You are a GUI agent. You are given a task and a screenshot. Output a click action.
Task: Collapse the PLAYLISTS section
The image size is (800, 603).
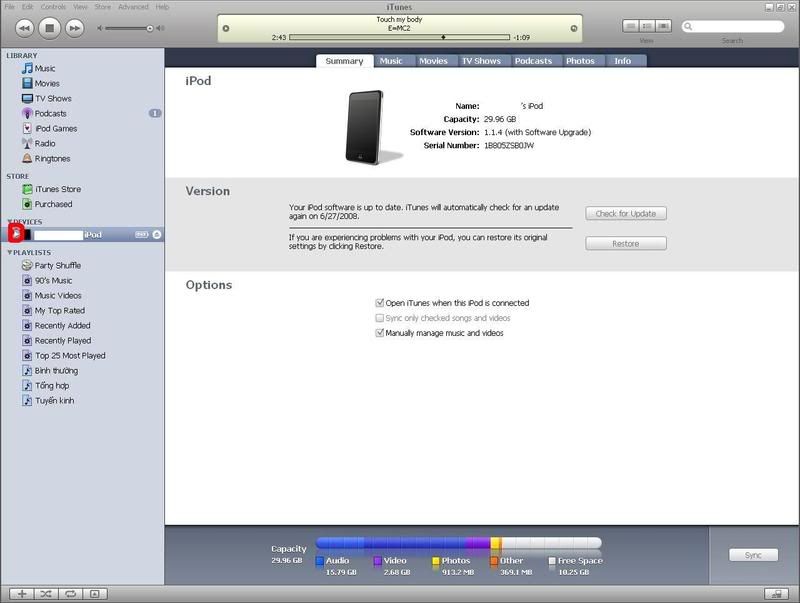[10, 252]
